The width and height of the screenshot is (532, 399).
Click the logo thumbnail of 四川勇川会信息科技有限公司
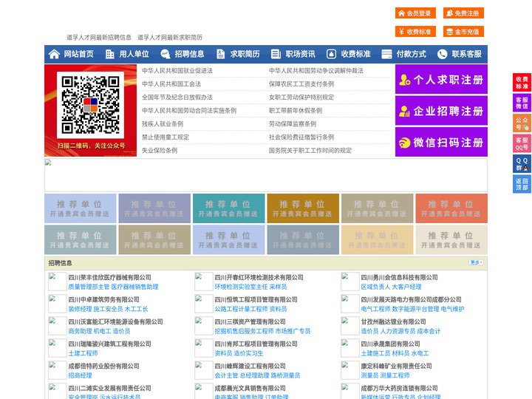pos(349,282)
